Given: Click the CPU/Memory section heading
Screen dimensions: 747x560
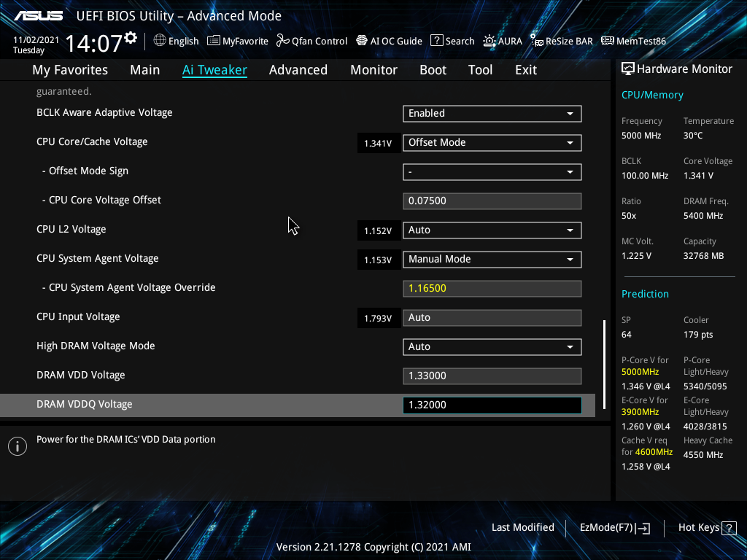Looking at the screenshot, I should click(652, 96).
